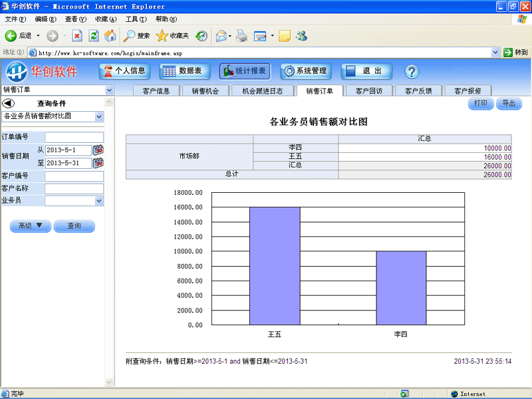This screenshot has height=399, width=532.
Task: Click the 客户编号 input field
Action: tap(74, 176)
